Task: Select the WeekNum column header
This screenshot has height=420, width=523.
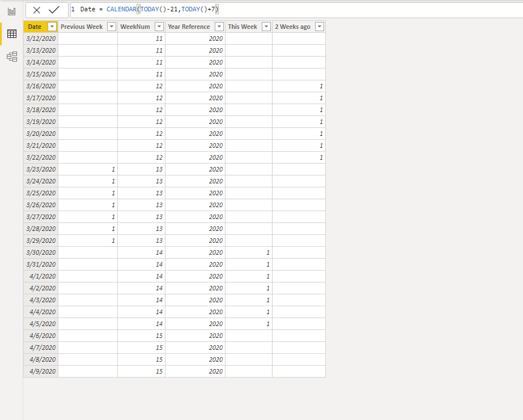Action: click(135, 27)
